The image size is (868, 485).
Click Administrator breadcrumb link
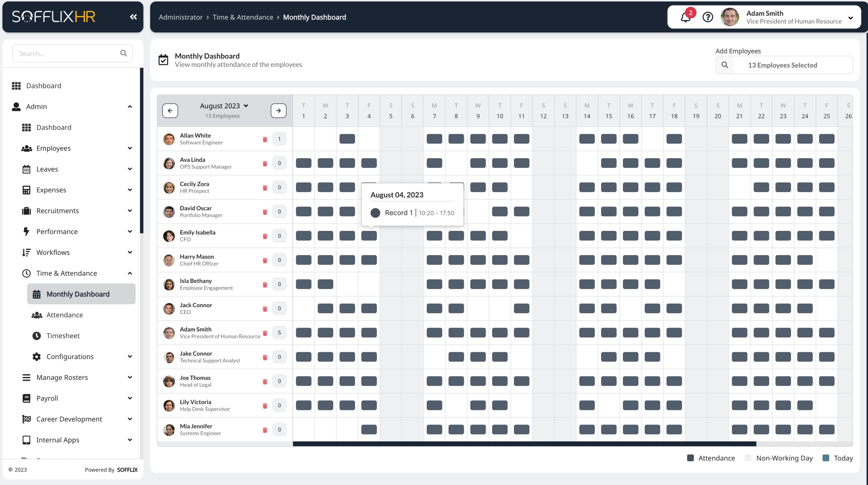(181, 17)
